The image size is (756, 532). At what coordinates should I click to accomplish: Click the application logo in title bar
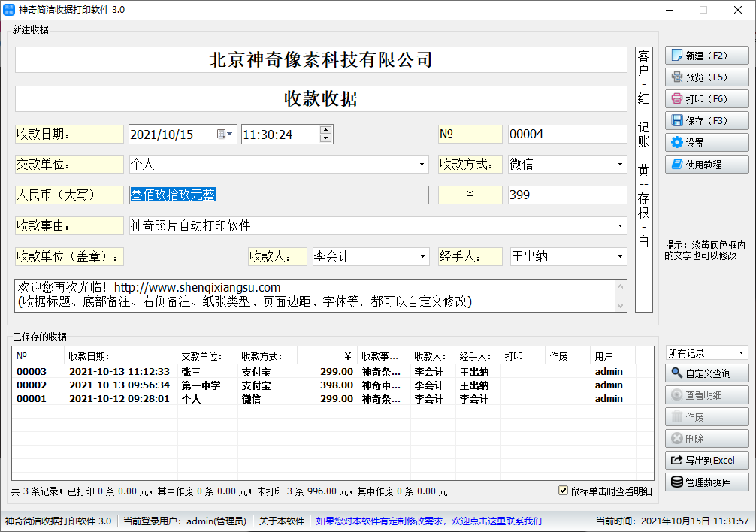[9, 10]
